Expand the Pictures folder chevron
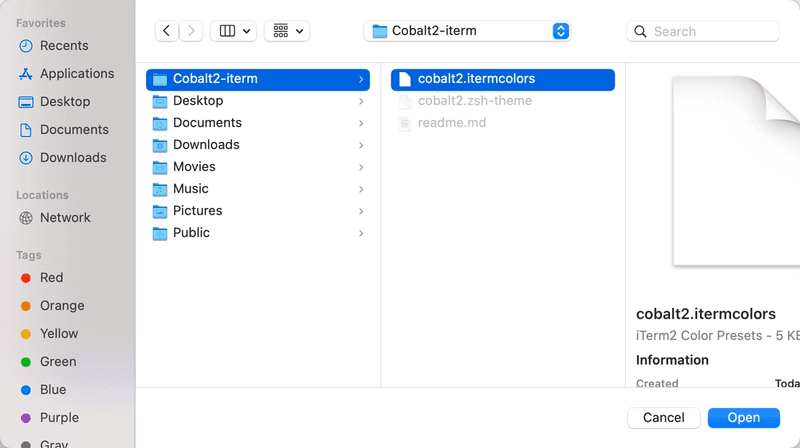 point(361,211)
